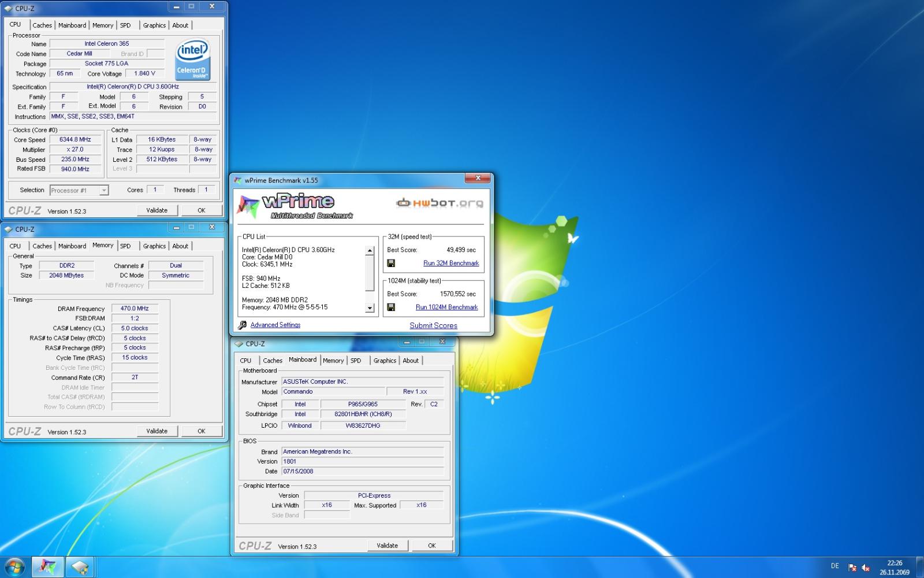Screen dimensions: 924x578
Task: Run the 1024M Benchmark
Action: coord(447,307)
